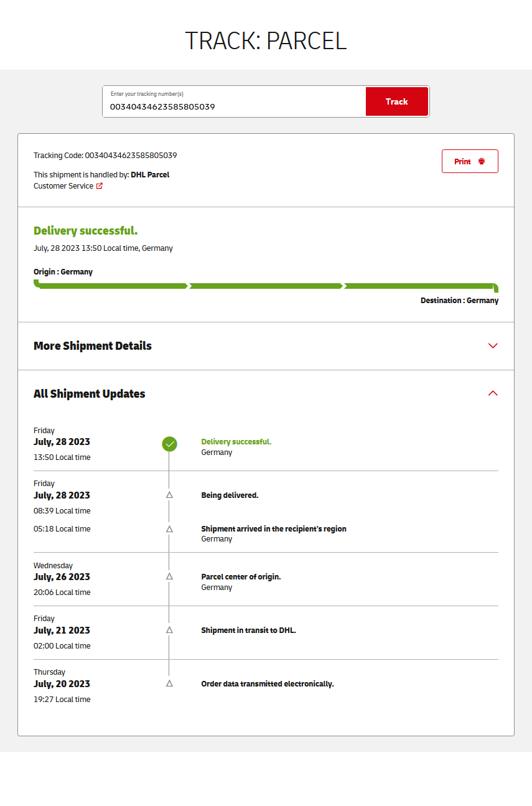Click the printer icon in Print button
Screen dimensions: 532x806
click(x=482, y=161)
